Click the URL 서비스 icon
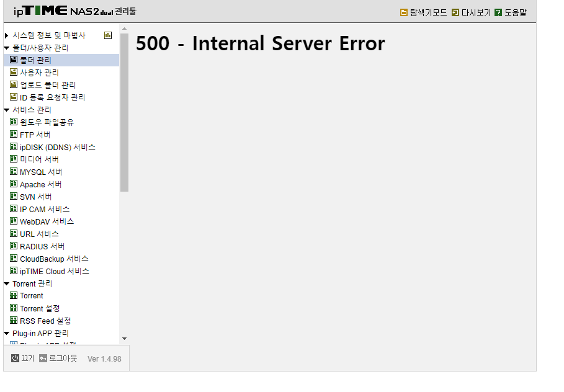The width and height of the screenshot is (564, 392). 14,233
